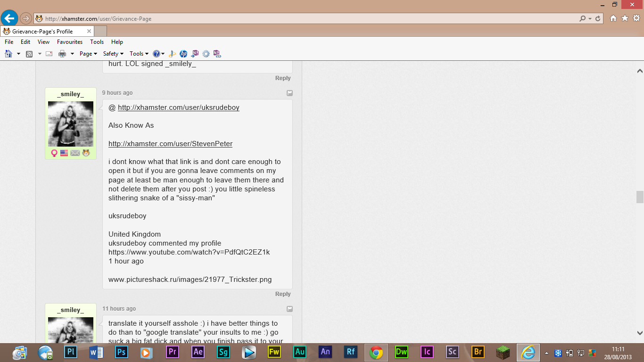The height and width of the screenshot is (362, 644).
Task: Open the _smiley_ username on the 9 hours ago comment
Action: point(71,94)
